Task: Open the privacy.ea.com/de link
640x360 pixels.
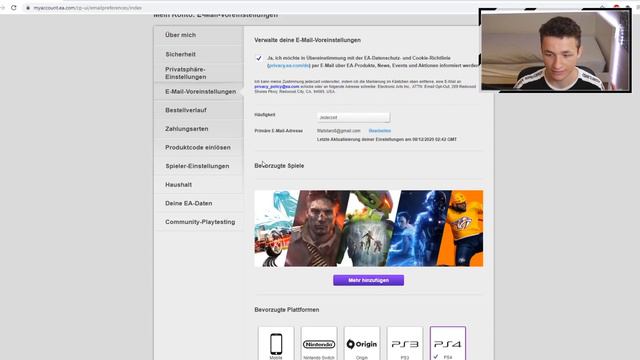Action: [x=289, y=65]
